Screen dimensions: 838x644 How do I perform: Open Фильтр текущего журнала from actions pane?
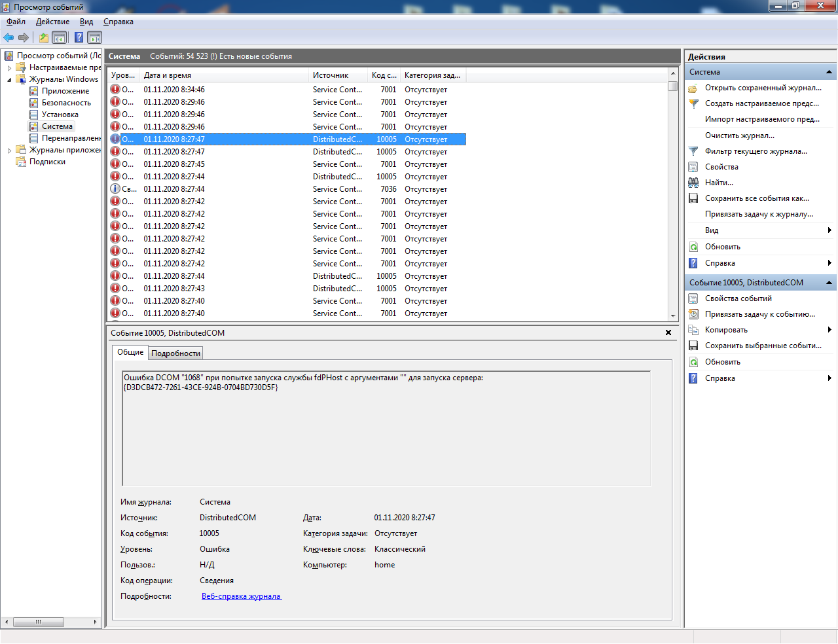756,151
